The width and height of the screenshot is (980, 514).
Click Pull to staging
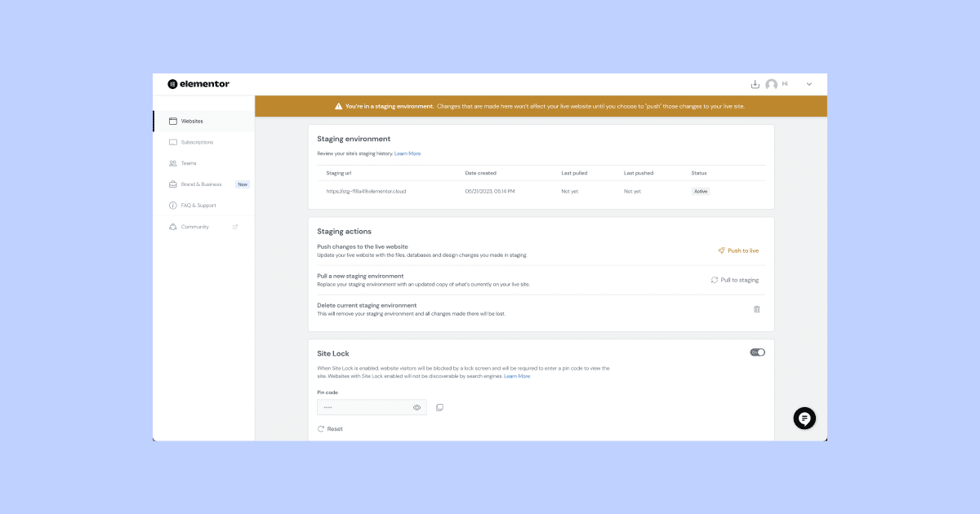tap(734, 279)
